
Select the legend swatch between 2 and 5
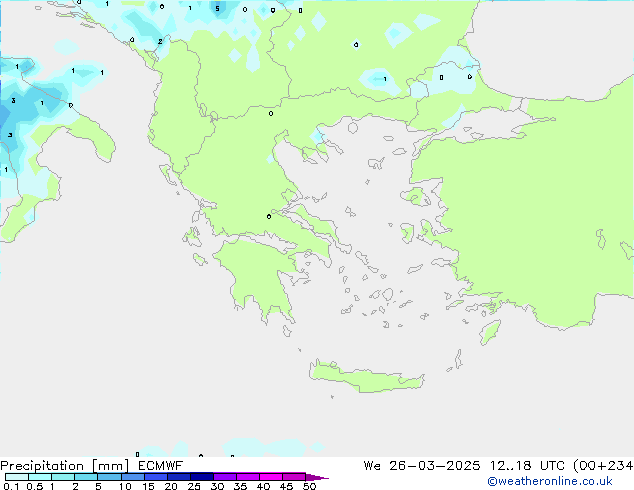pyautogui.click(x=86, y=477)
